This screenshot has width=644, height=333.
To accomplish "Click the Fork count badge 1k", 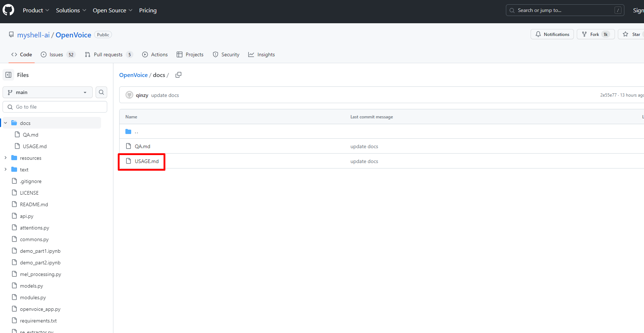I will 605,34.
